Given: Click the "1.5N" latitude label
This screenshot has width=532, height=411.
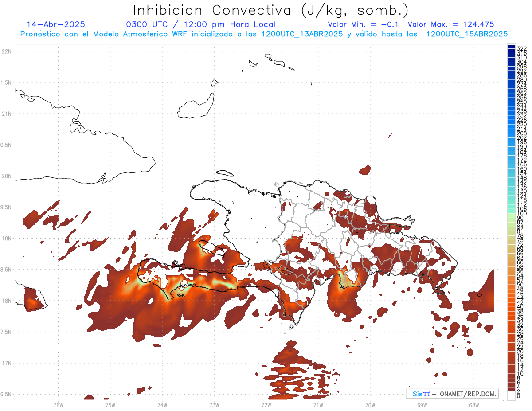Looking at the screenshot, I should point(6,82).
